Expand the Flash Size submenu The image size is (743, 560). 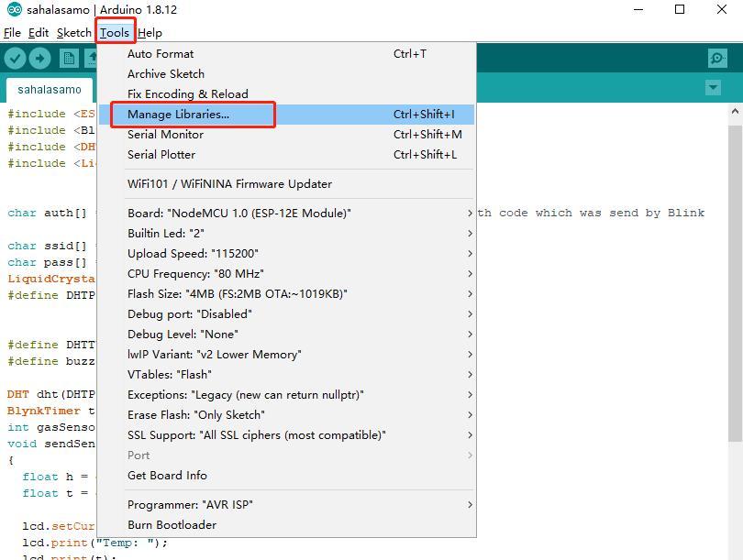click(286, 294)
